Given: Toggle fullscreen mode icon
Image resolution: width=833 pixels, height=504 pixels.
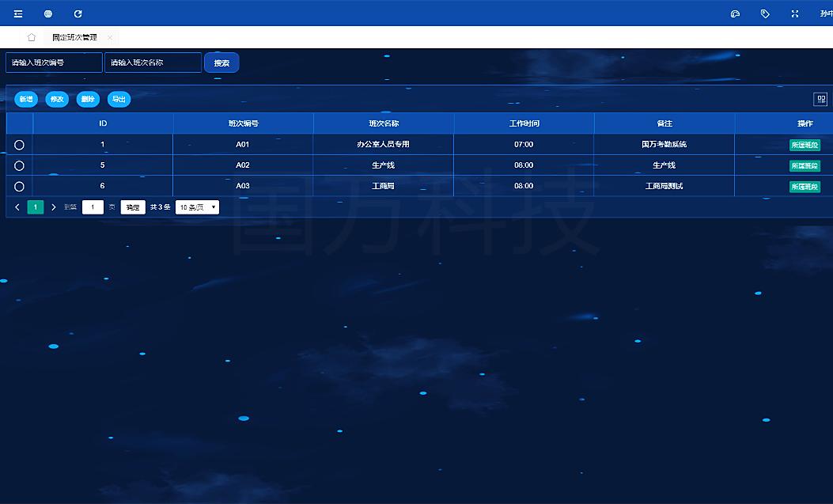Looking at the screenshot, I should tap(795, 13).
